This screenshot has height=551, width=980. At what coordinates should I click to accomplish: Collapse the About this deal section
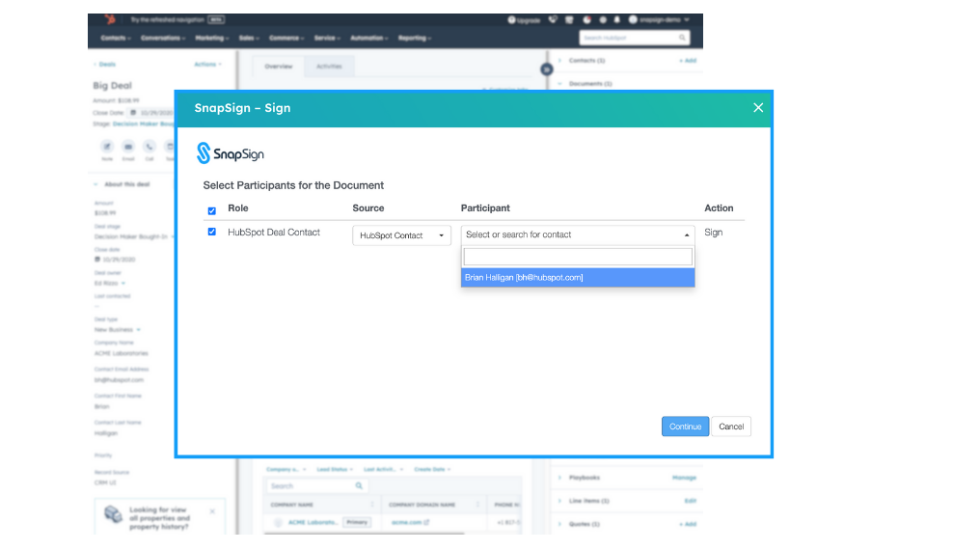95,184
